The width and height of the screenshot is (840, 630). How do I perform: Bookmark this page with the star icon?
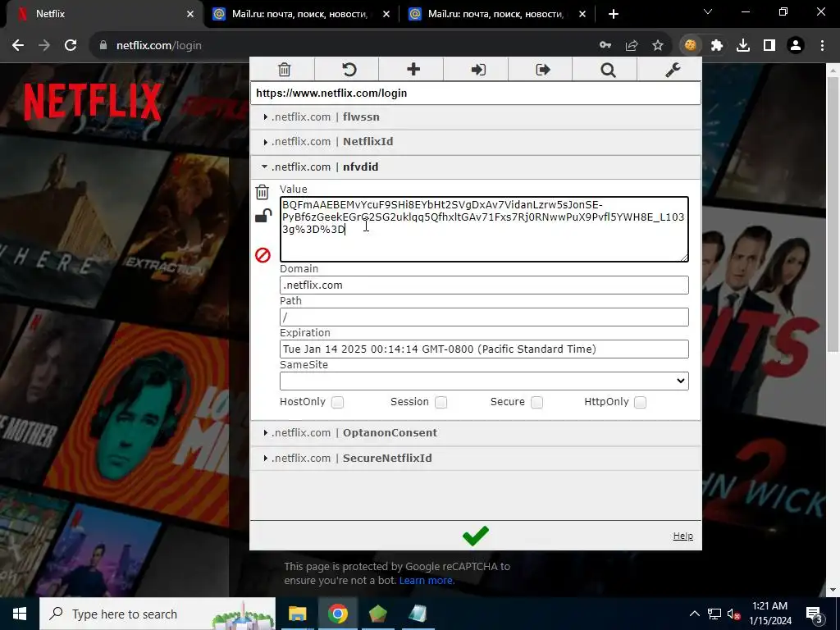pos(658,46)
